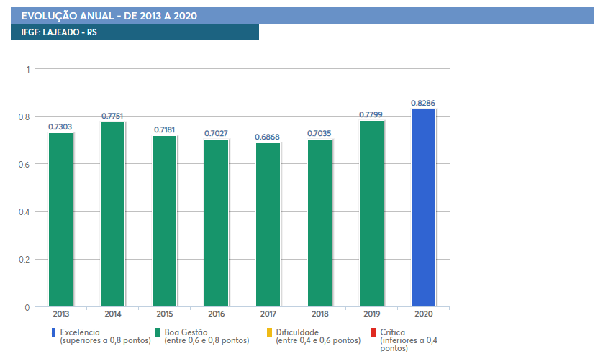Click the lowest bar for 2017

268,224
